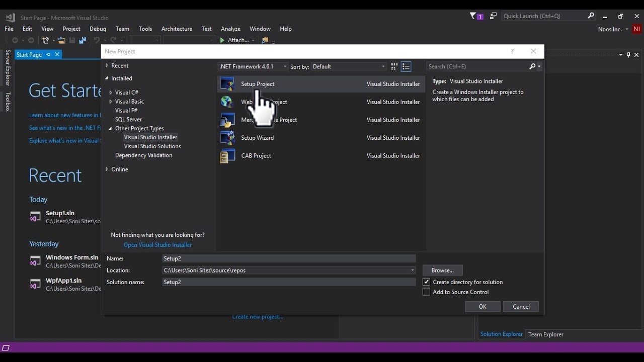Switch to the Team Explorer tab
This screenshot has width=644, height=362.
(546, 334)
